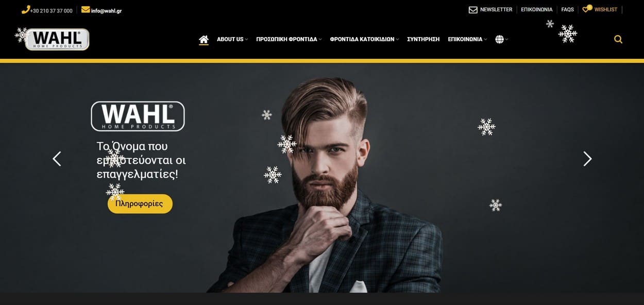
Task: Click the globe language icon
Action: pyautogui.click(x=499, y=39)
